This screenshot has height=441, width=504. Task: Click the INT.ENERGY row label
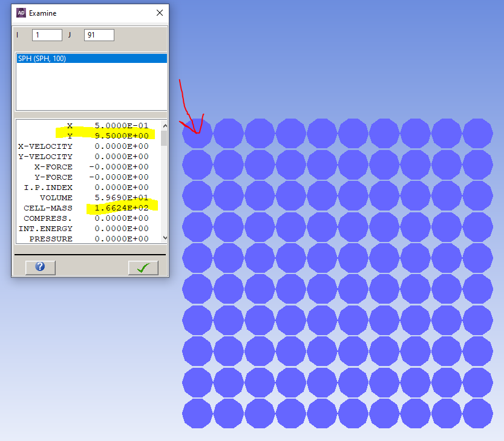(x=45, y=229)
